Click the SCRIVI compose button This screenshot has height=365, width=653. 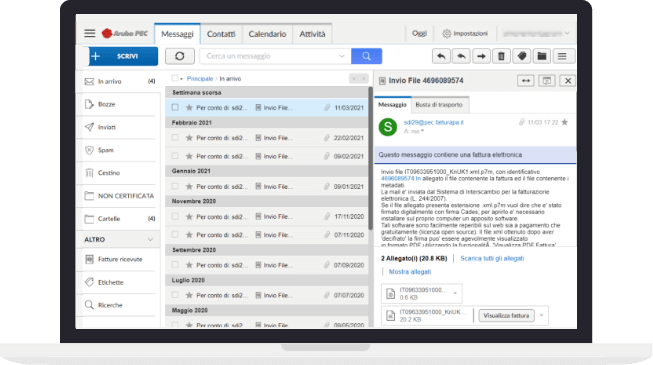123,56
